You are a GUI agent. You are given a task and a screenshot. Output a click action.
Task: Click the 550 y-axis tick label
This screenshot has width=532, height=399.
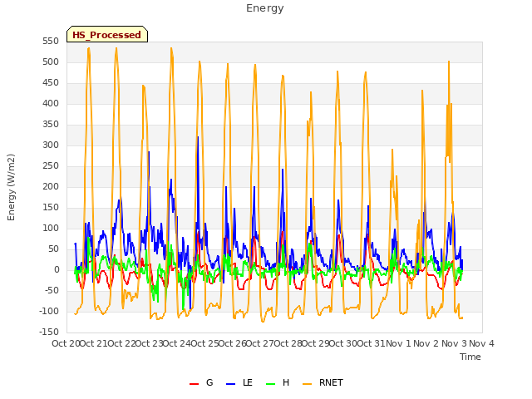click(x=51, y=42)
